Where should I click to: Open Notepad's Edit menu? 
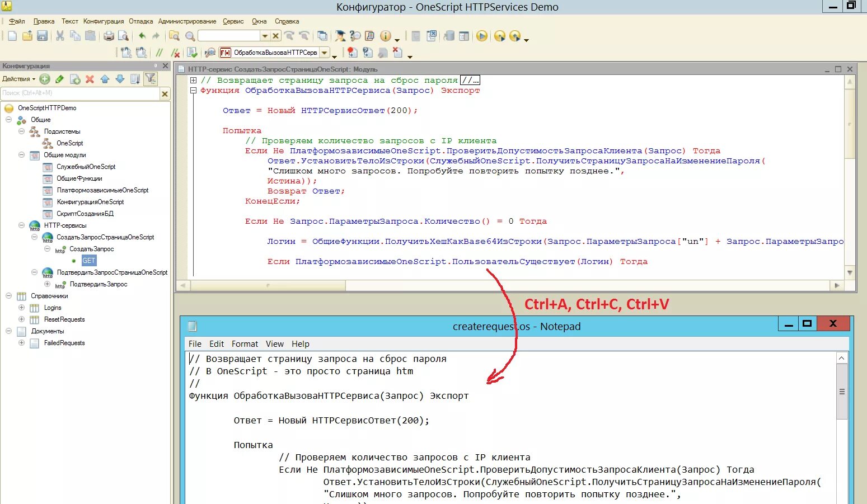point(217,344)
